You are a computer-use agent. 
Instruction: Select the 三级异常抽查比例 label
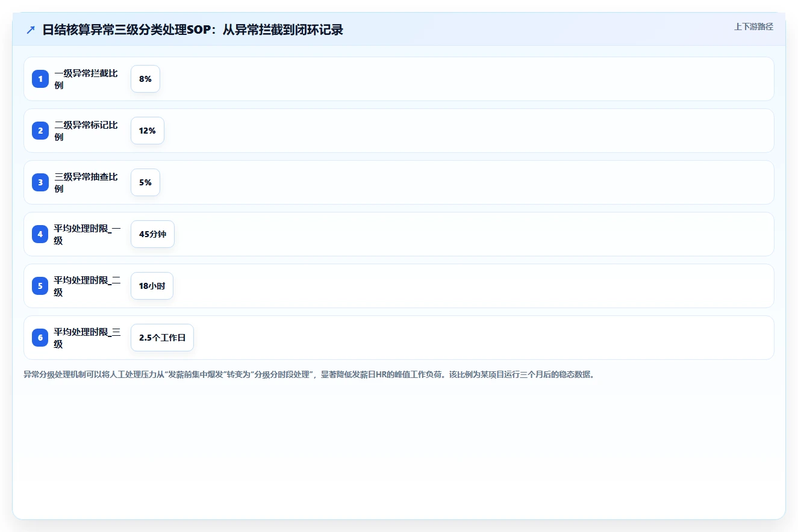pyautogui.click(x=86, y=182)
